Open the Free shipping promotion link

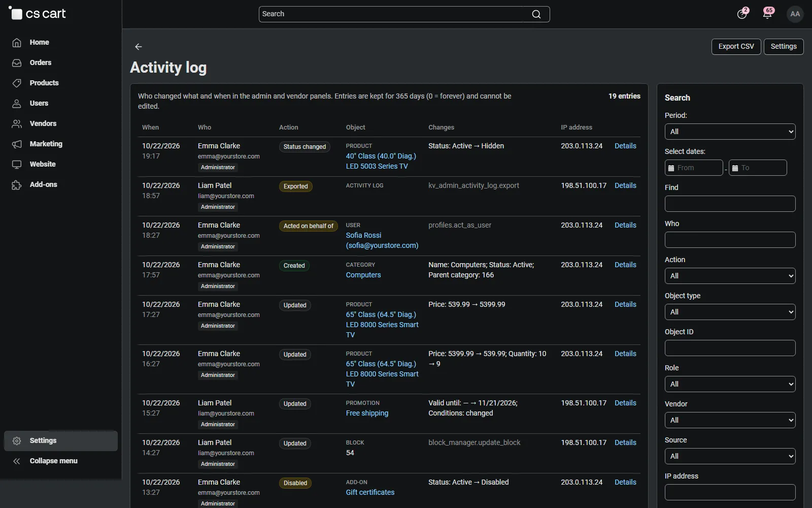coord(367,413)
